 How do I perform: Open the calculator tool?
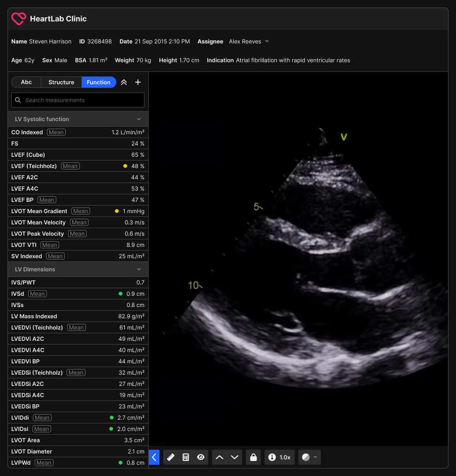pyautogui.click(x=186, y=457)
